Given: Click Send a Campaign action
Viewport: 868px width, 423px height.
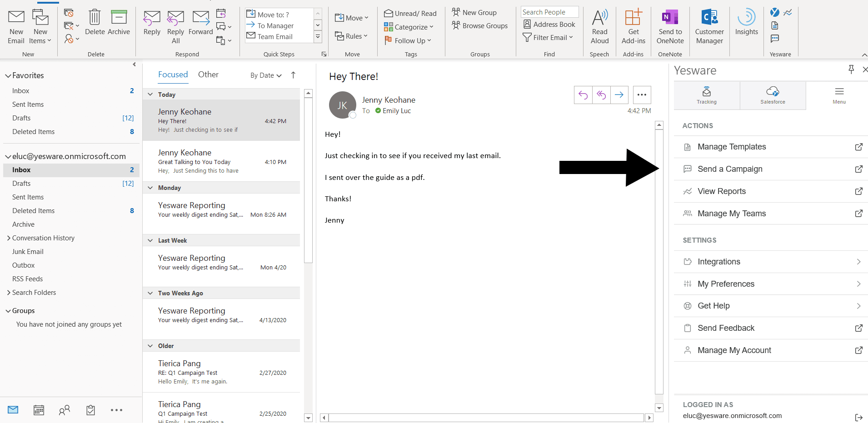Looking at the screenshot, I should (x=730, y=169).
